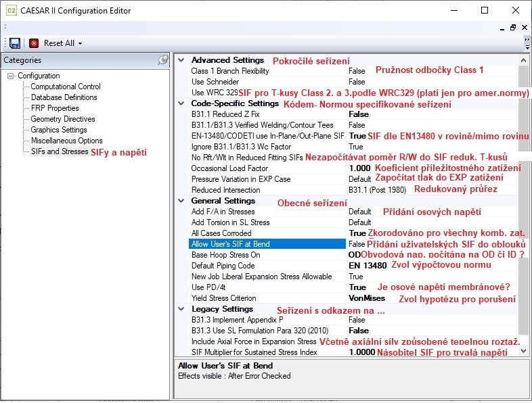Collapse the Code-Specific Settings section

(181, 103)
